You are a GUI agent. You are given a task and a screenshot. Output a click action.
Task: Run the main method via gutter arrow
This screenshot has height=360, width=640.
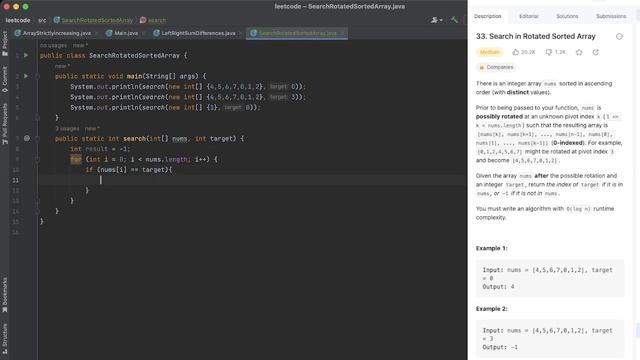[x=26, y=76]
